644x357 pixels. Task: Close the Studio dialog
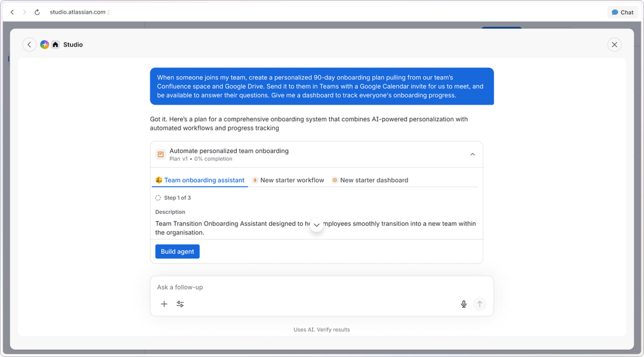click(614, 45)
